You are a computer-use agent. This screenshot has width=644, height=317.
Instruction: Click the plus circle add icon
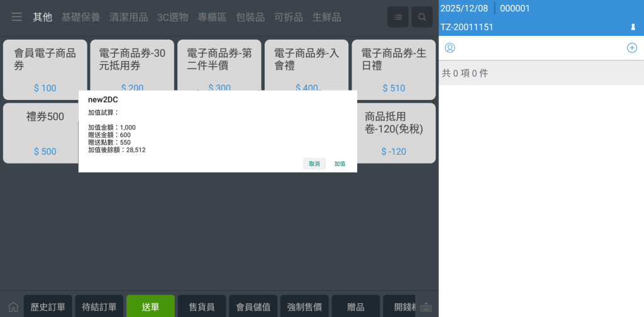pos(631,48)
